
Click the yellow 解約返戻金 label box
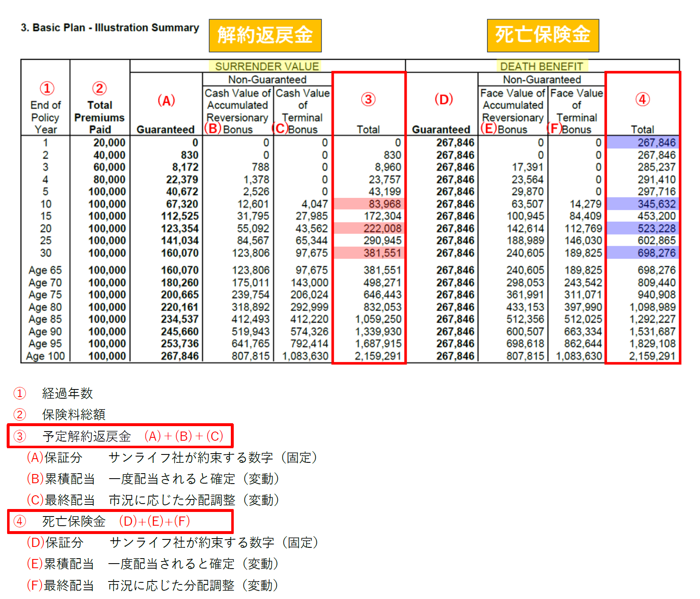pyautogui.click(x=265, y=35)
